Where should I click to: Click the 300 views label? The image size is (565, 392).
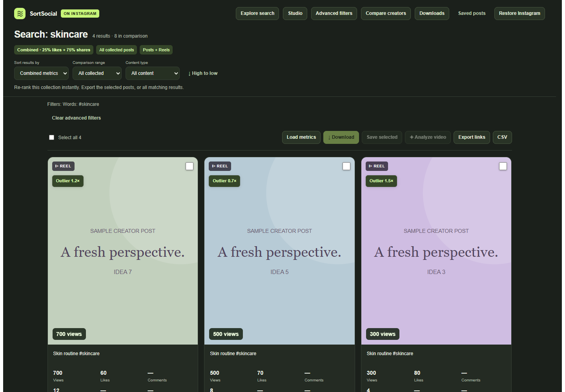(x=383, y=334)
